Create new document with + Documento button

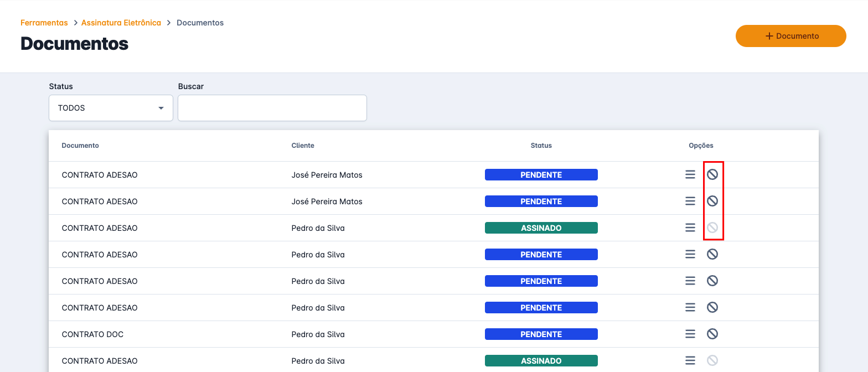[790, 36]
